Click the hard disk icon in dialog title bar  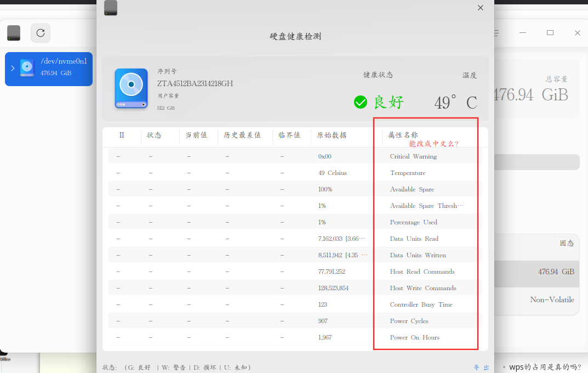point(111,8)
